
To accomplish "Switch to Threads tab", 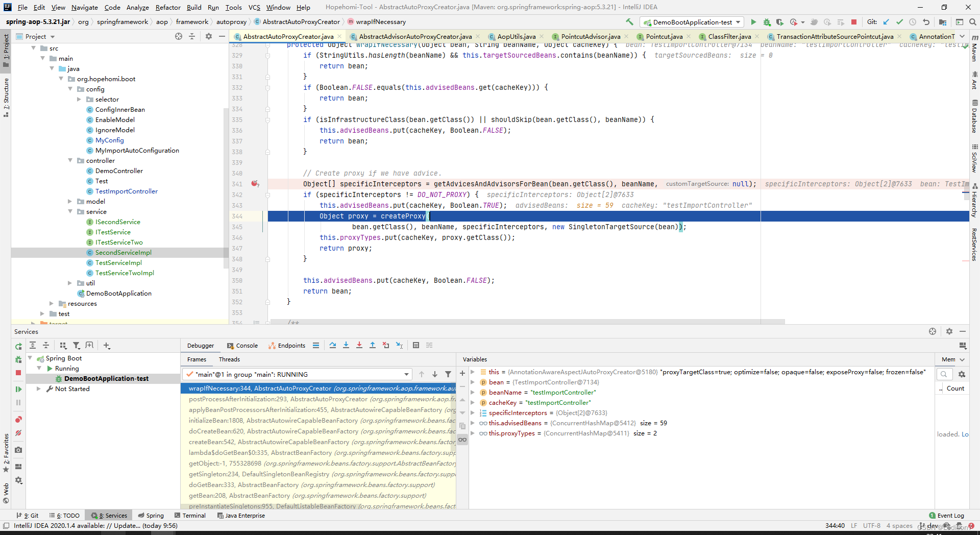I will [x=229, y=359].
